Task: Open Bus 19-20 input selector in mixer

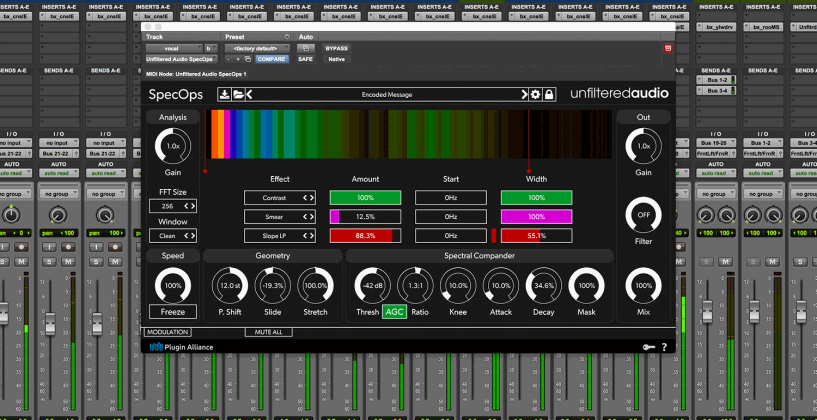Action: [x=716, y=143]
